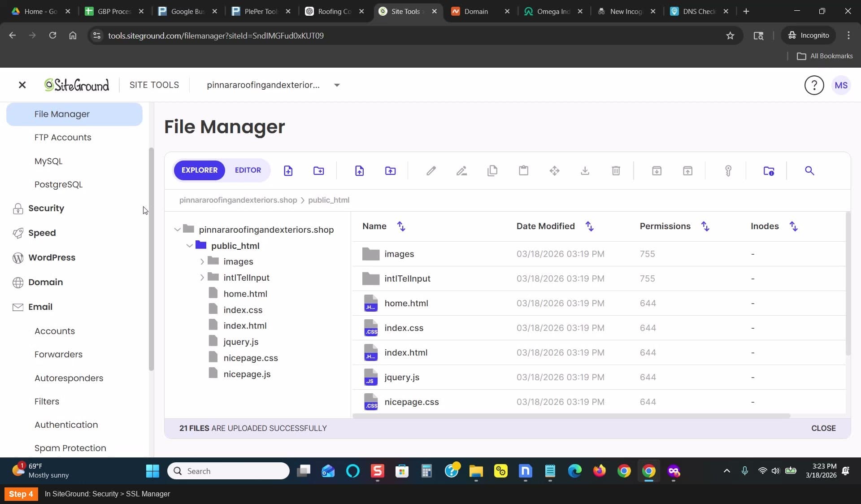The image size is (861, 504).
Task: Click the Folder Upload toolbar icon
Action: point(390,170)
